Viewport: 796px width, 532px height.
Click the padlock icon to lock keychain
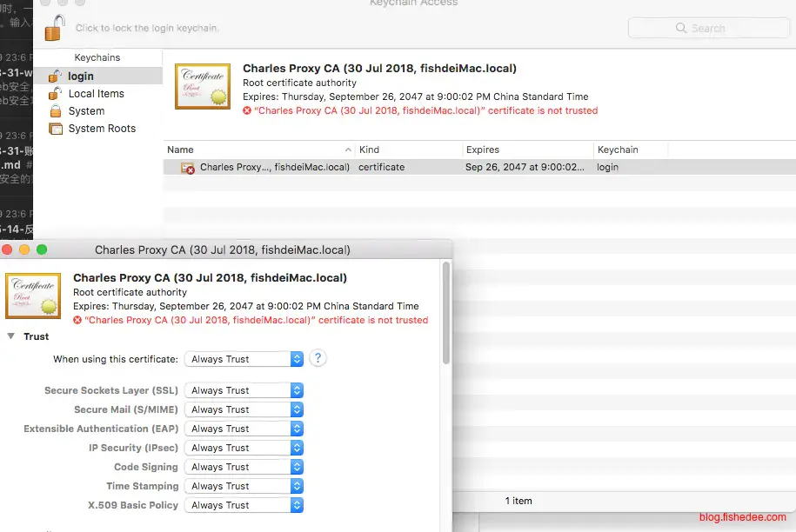pos(55,28)
